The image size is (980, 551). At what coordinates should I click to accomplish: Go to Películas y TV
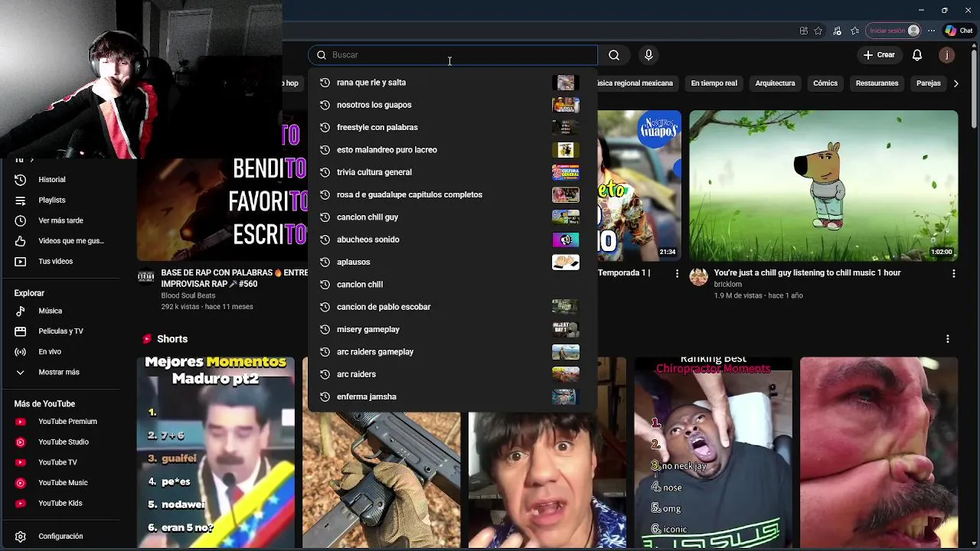59,331
